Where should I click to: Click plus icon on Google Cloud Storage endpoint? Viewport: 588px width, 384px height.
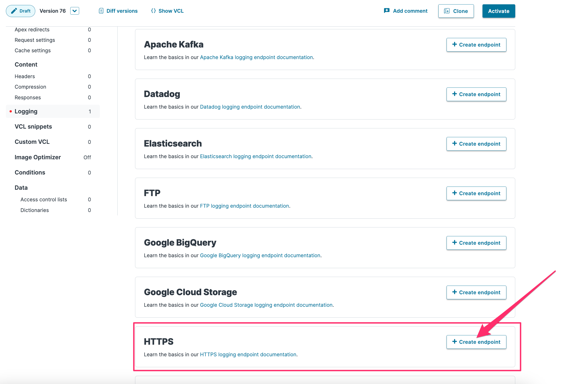(x=454, y=292)
